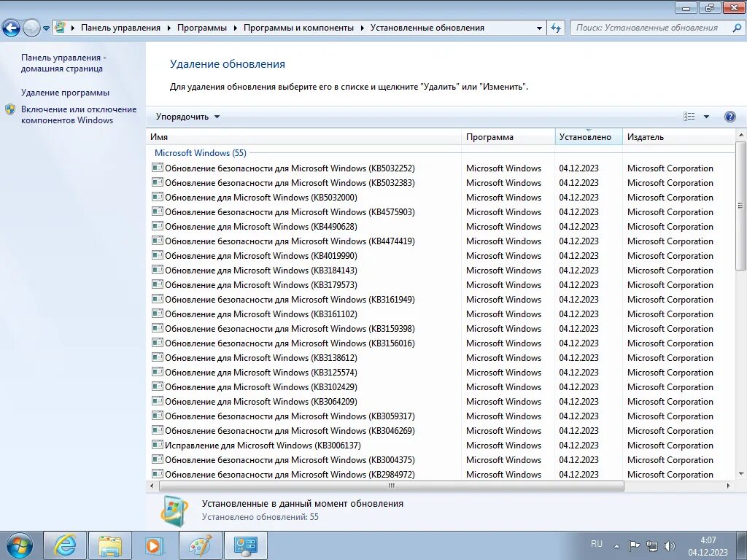Click the icon of update KB3138612
This screenshot has height=560, width=747.
pyautogui.click(x=158, y=357)
